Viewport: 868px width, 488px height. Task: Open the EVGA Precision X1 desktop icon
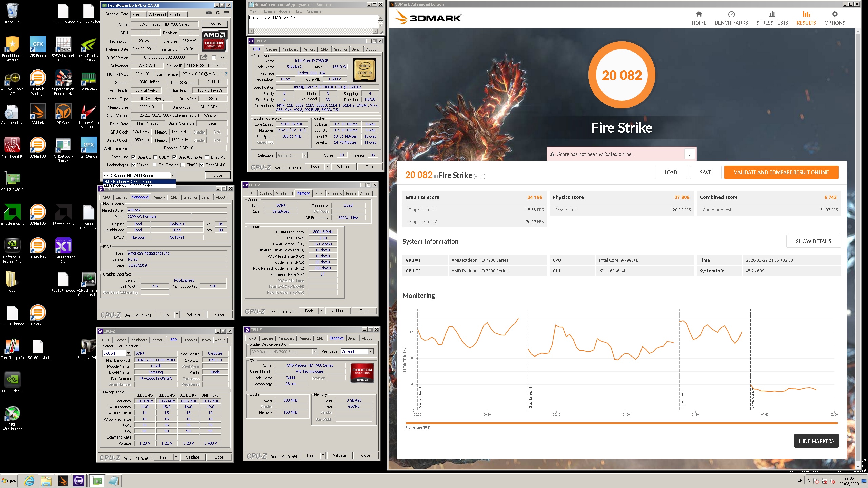pos(63,250)
